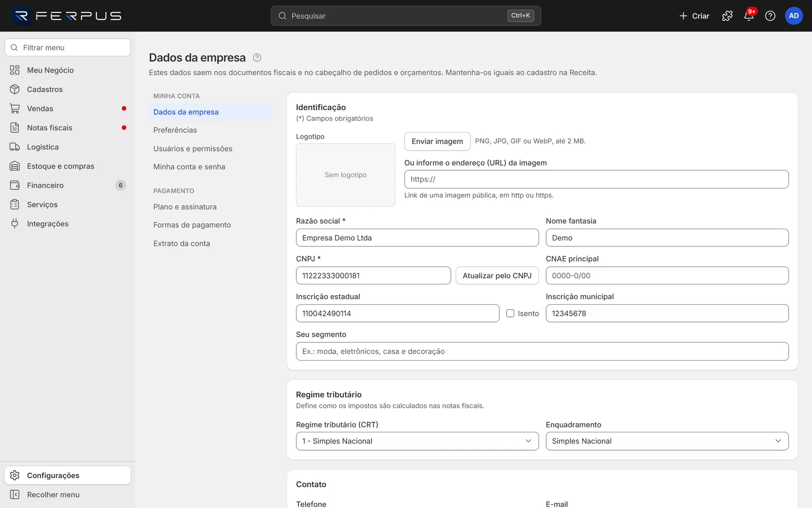Open the AD user avatar menu
The image size is (812, 508).
pos(794,16)
